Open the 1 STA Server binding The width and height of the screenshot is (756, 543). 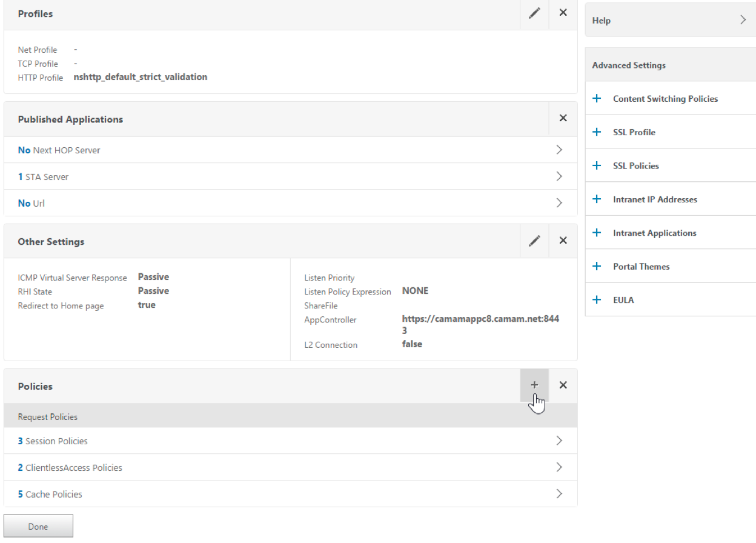pyautogui.click(x=291, y=177)
